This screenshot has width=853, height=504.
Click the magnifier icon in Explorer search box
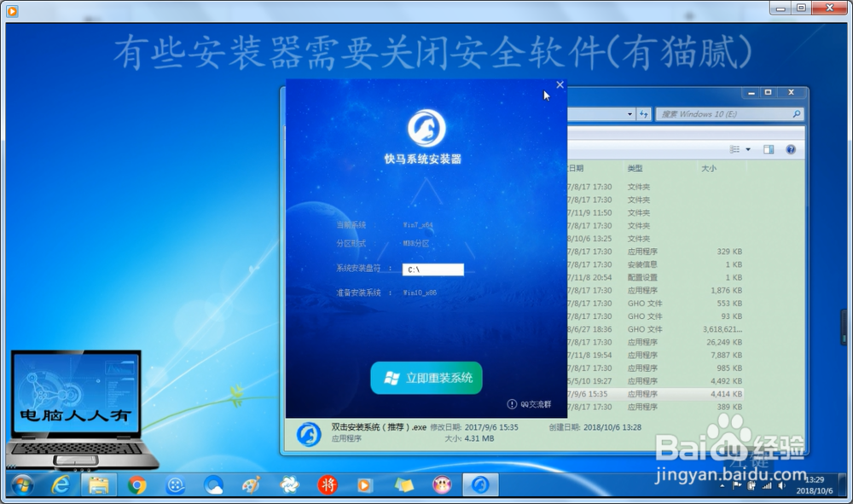(797, 113)
